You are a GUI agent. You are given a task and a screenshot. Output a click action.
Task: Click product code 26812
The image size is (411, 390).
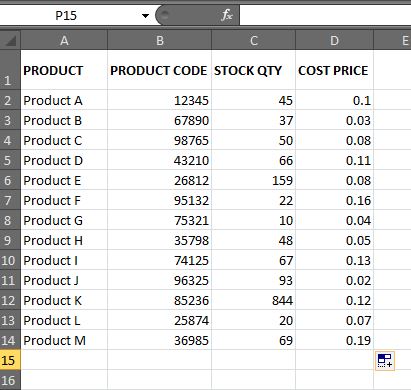(x=159, y=180)
